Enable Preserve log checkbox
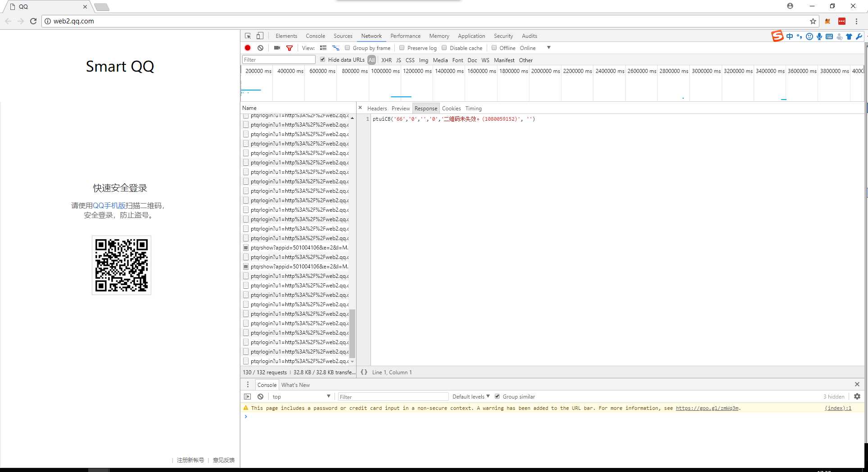 (x=402, y=48)
